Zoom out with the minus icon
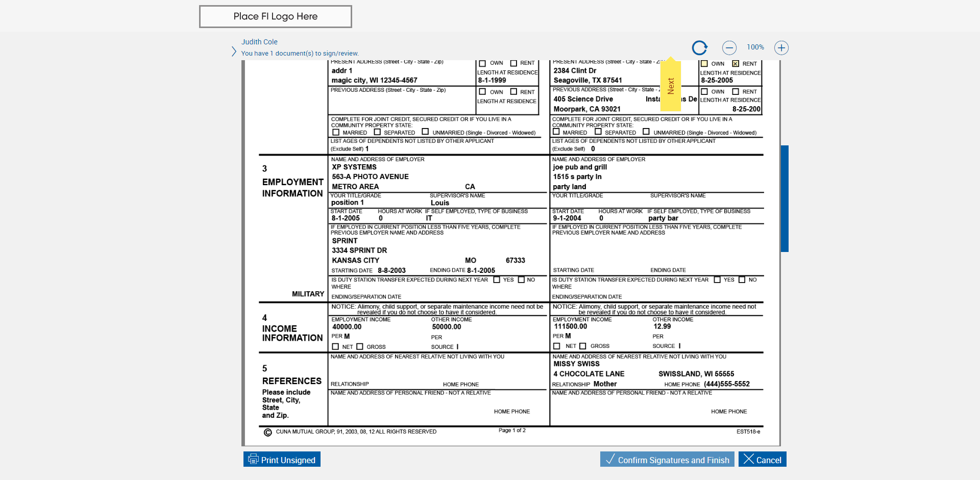This screenshot has width=980, height=480. [729, 47]
